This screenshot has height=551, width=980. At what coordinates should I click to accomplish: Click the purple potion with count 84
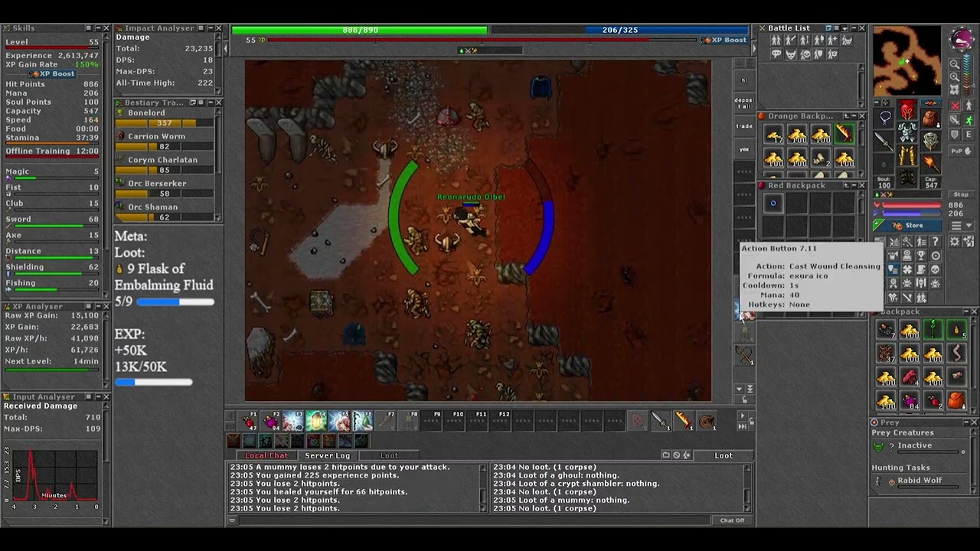[x=910, y=400]
